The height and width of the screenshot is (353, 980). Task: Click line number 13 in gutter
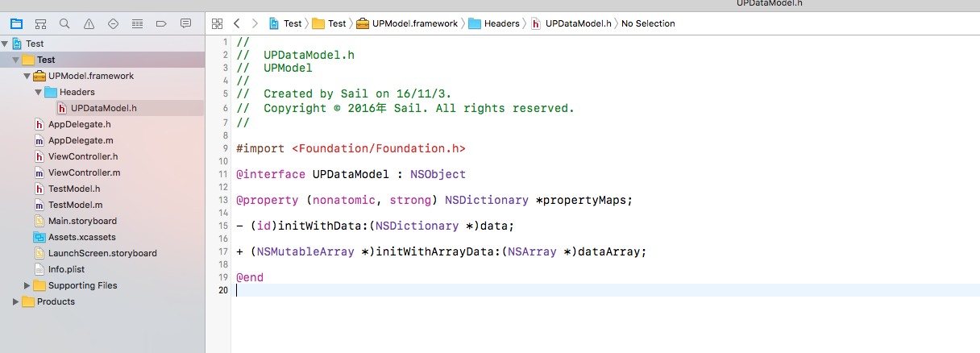point(223,200)
